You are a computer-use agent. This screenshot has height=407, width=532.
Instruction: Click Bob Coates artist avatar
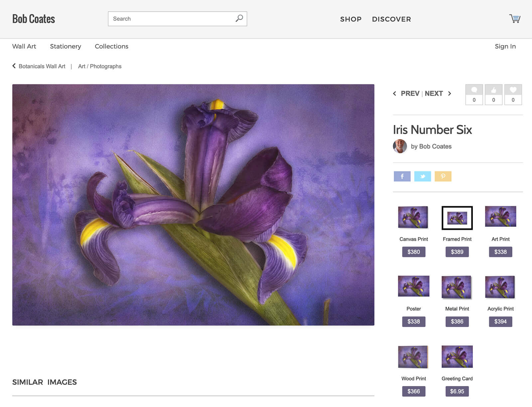tap(400, 146)
